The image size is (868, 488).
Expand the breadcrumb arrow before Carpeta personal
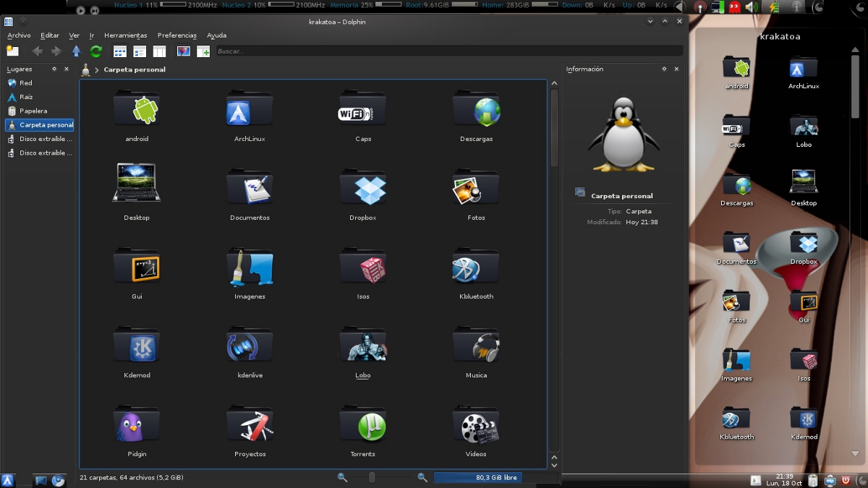tap(97, 70)
